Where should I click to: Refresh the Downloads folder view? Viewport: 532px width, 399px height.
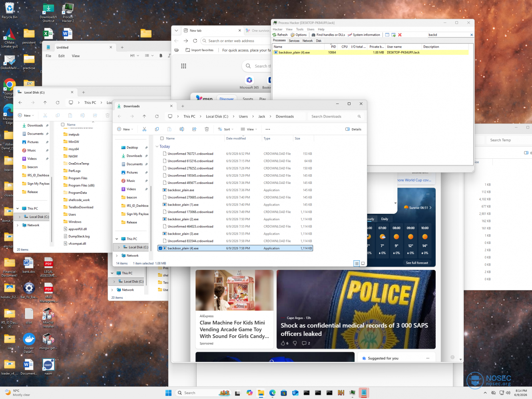(x=157, y=116)
